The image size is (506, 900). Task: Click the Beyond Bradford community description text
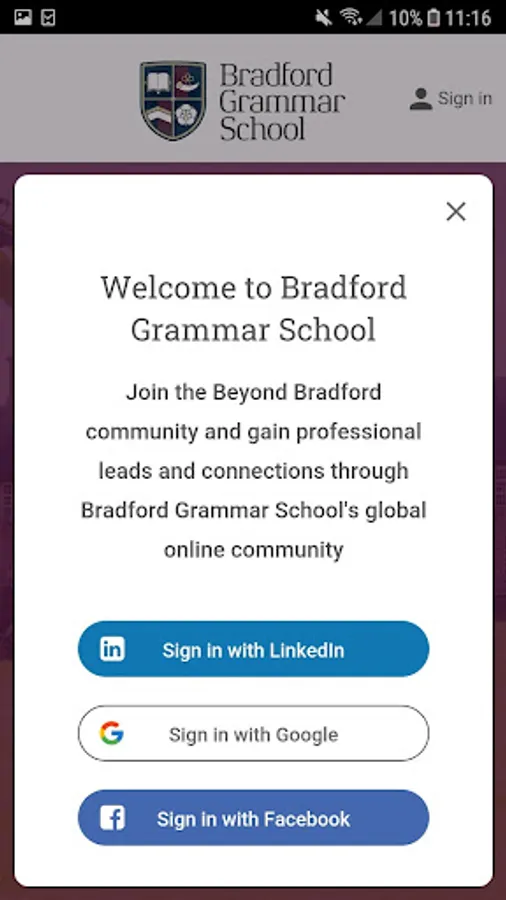253,471
